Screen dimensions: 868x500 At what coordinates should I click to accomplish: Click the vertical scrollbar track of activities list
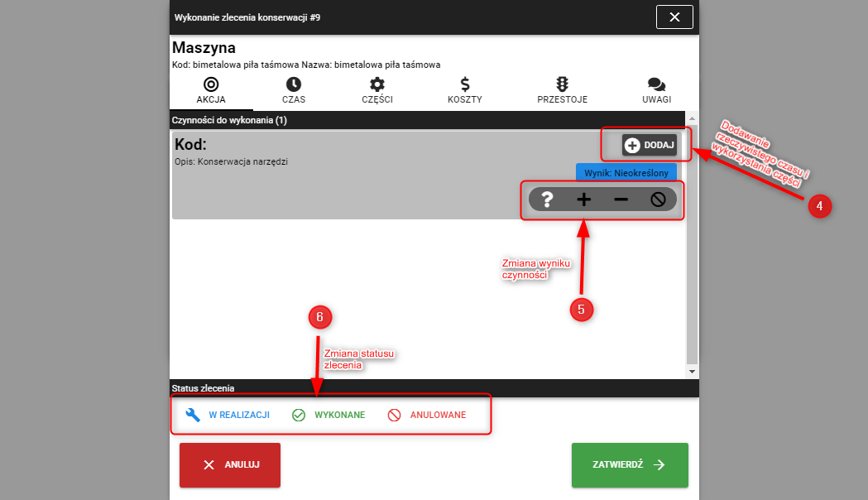coord(692,245)
